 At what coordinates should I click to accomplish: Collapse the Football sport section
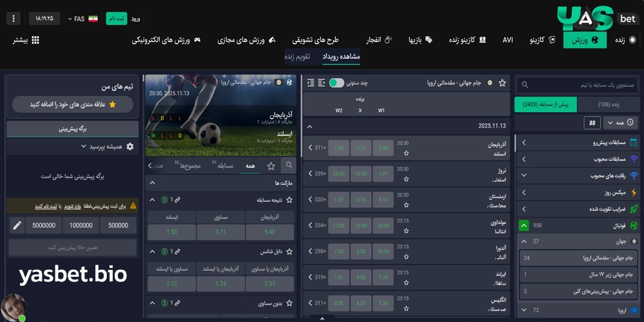pyautogui.click(x=524, y=225)
